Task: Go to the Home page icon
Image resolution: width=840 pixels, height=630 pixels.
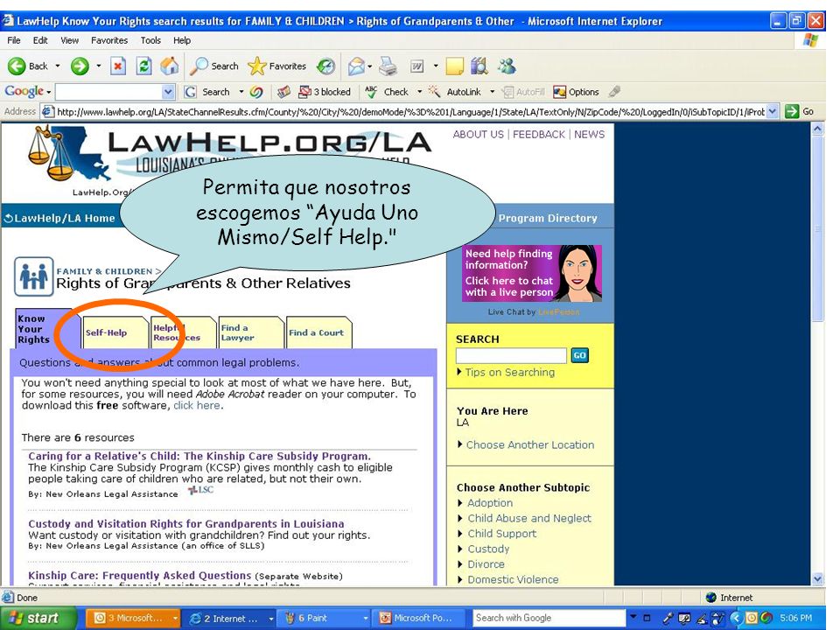Action: pos(169,66)
